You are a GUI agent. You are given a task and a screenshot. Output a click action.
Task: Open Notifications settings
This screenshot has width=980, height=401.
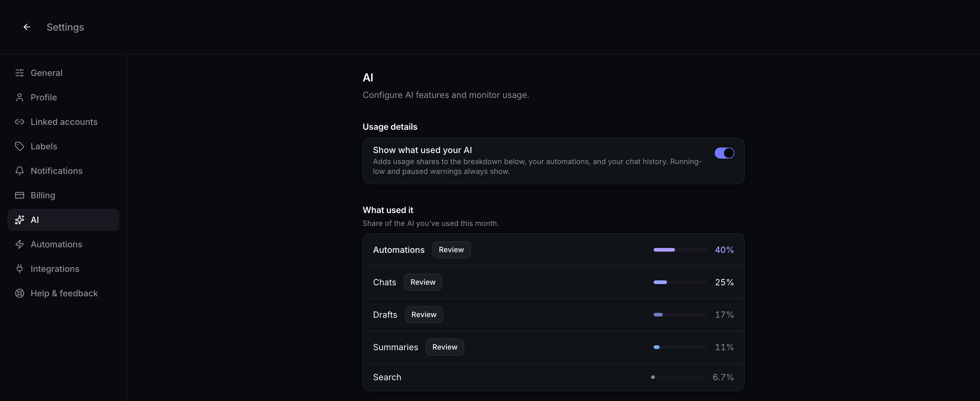click(63, 171)
